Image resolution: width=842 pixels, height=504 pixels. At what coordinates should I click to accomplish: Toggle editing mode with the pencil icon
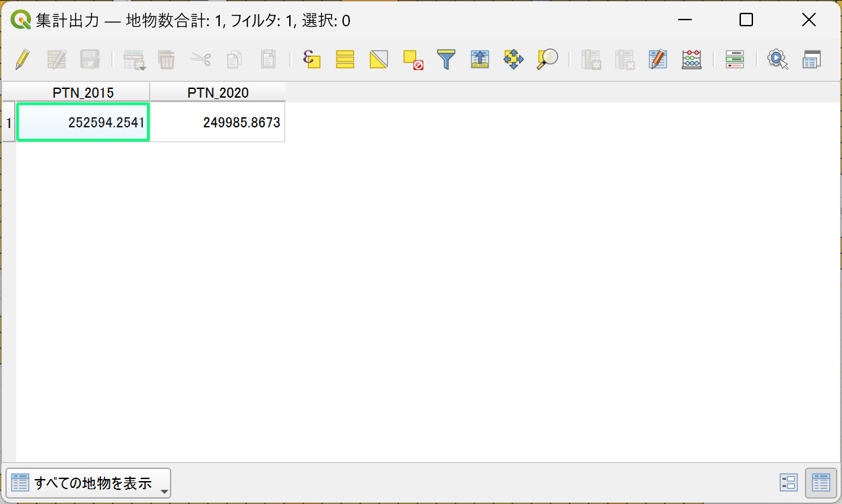[23, 59]
